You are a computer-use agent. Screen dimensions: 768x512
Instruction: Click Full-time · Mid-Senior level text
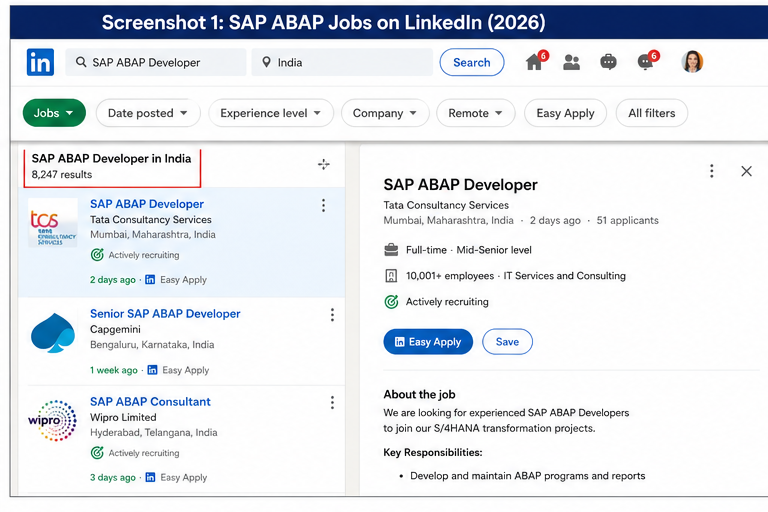click(x=469, y=250)
